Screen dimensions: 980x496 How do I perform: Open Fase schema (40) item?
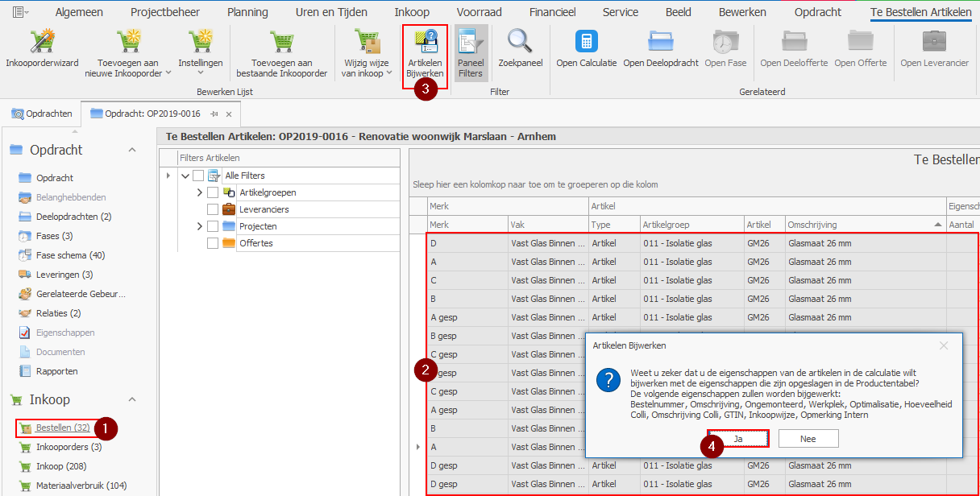pos(71,255)
